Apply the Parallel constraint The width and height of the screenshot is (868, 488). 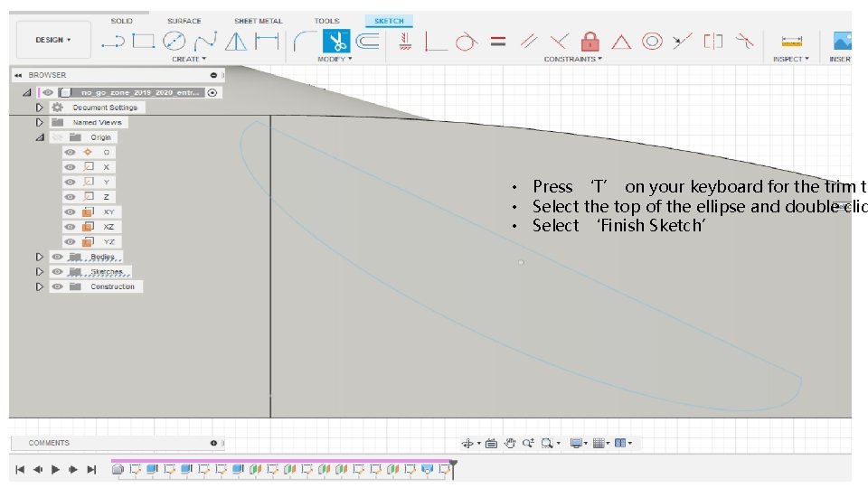coord(529,42)
